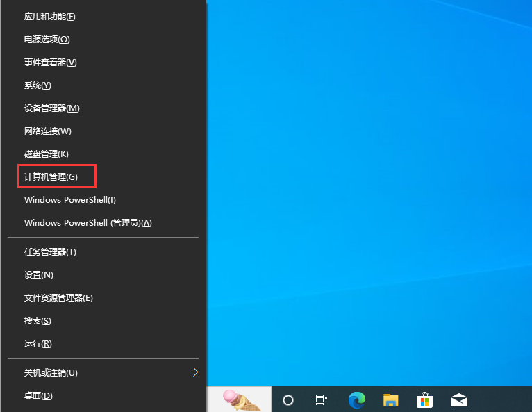Choose 磁盘管理(K) entry

pos(103,154)
